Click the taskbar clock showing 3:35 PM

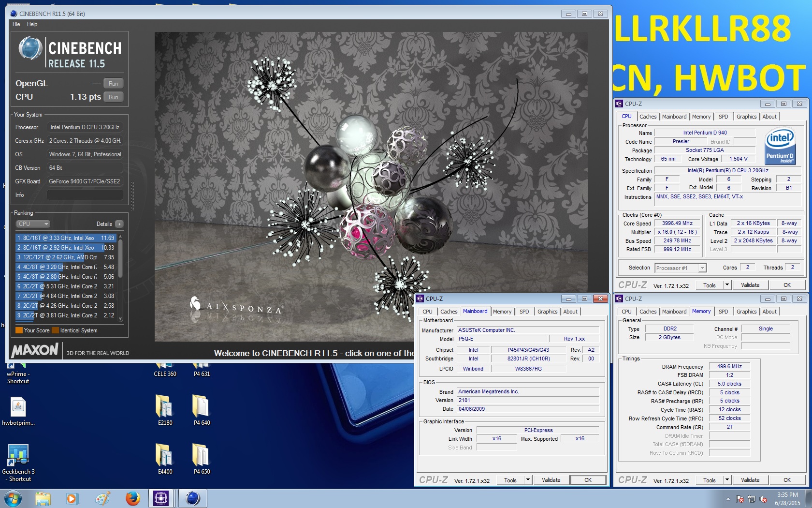click(787, 499)
